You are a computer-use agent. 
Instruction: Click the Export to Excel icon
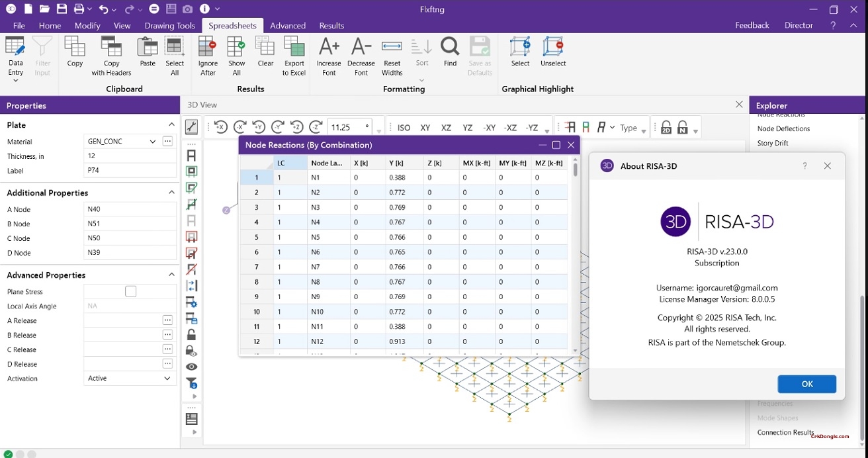click(x=294, y=48)
